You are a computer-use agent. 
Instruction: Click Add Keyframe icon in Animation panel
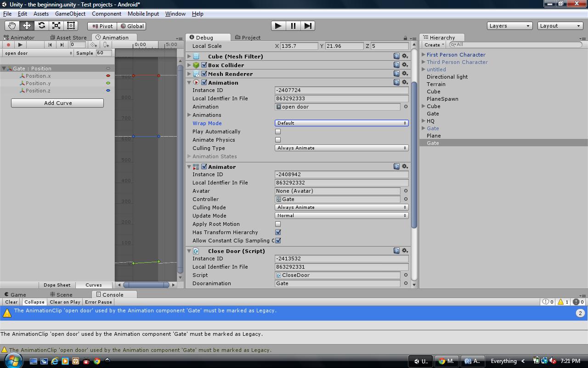[x=94, y=45]
